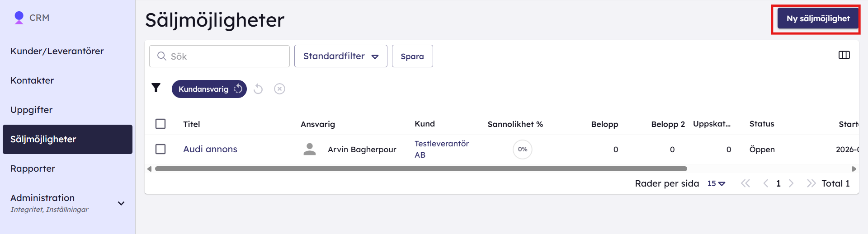Navigate to Rapporter in sidebar
Viewport: 868px width, 234px height.
tap(33, 168)
